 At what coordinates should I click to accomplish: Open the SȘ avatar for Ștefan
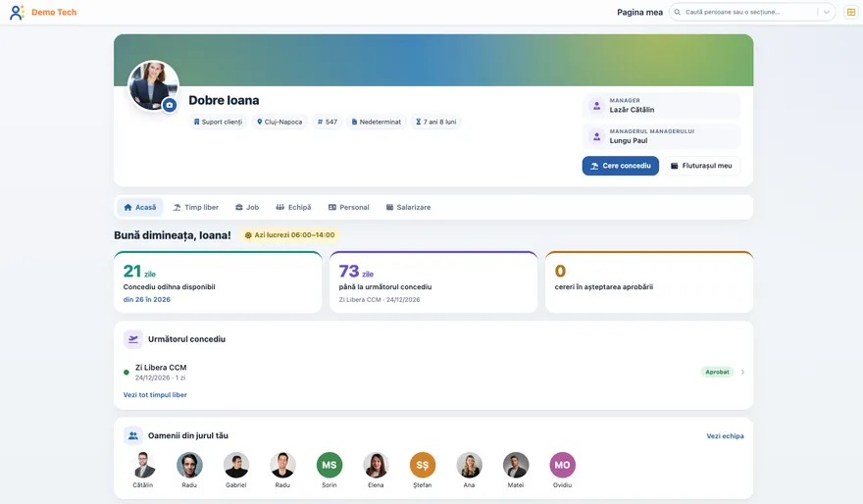[x=423, y=465]
